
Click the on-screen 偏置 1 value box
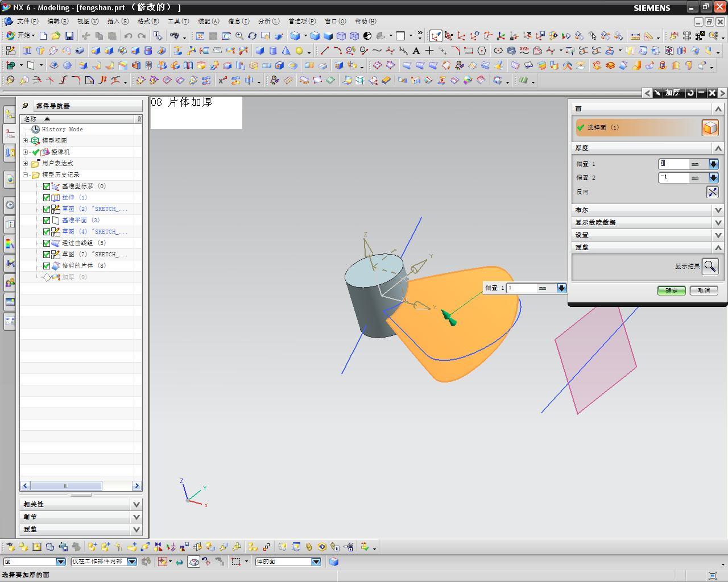(522, 288)
